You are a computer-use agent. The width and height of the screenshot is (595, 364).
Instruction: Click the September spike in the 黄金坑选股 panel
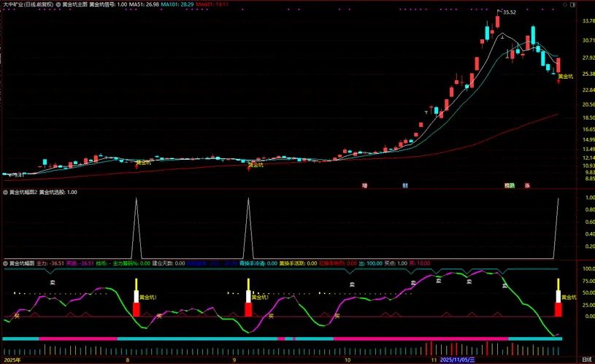(x=248, y=228)
